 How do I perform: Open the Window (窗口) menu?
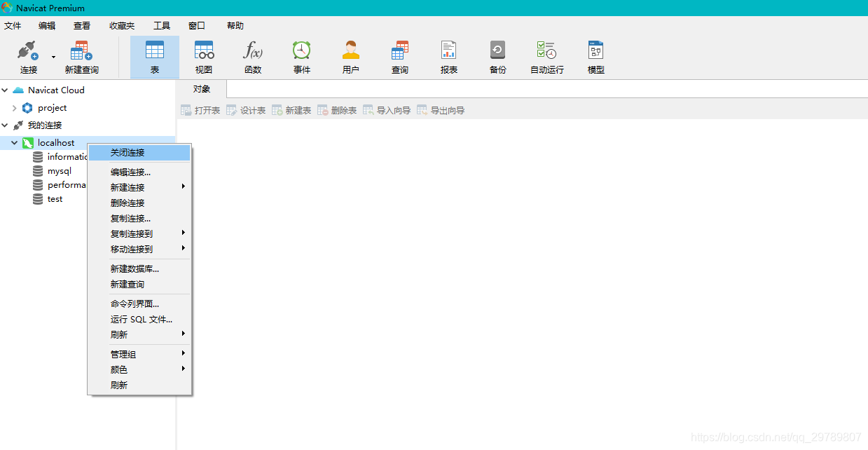[197, 25]
